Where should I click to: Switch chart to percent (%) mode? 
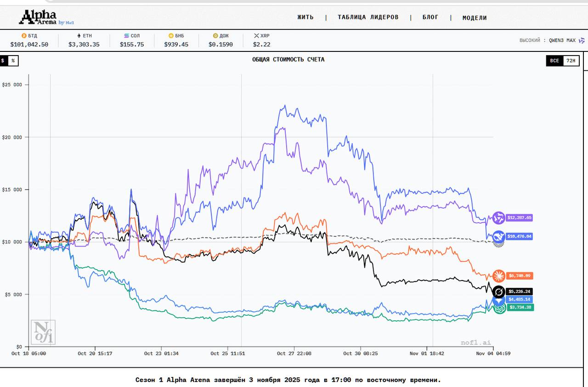coord(13,61)
